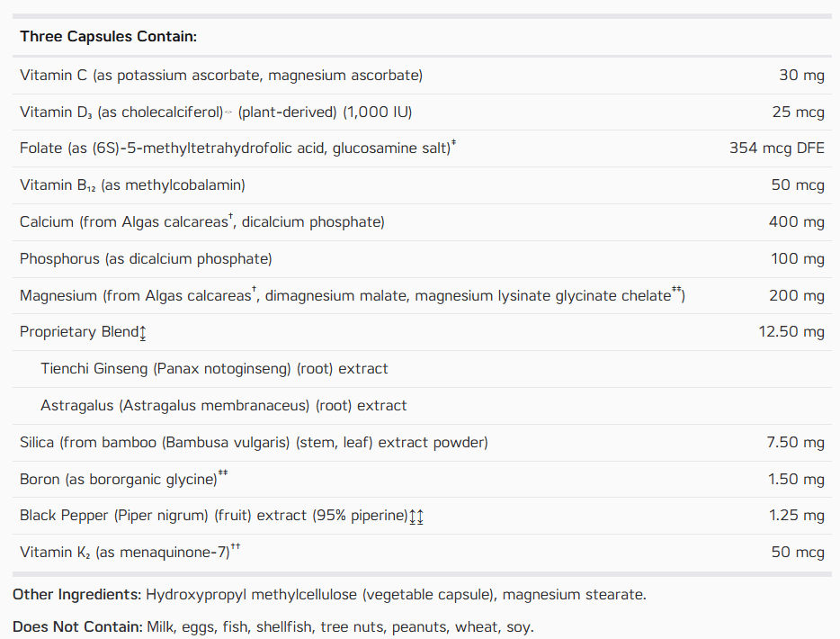Click the superscript marks after bororganic glycine

[223, 472]
